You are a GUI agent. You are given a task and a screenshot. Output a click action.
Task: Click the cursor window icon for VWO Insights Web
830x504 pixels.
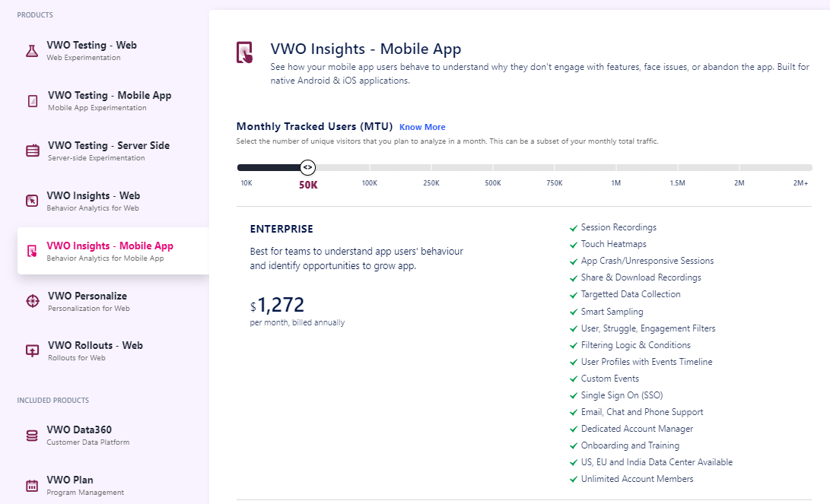pyautogui.click(x=32, y=201)
